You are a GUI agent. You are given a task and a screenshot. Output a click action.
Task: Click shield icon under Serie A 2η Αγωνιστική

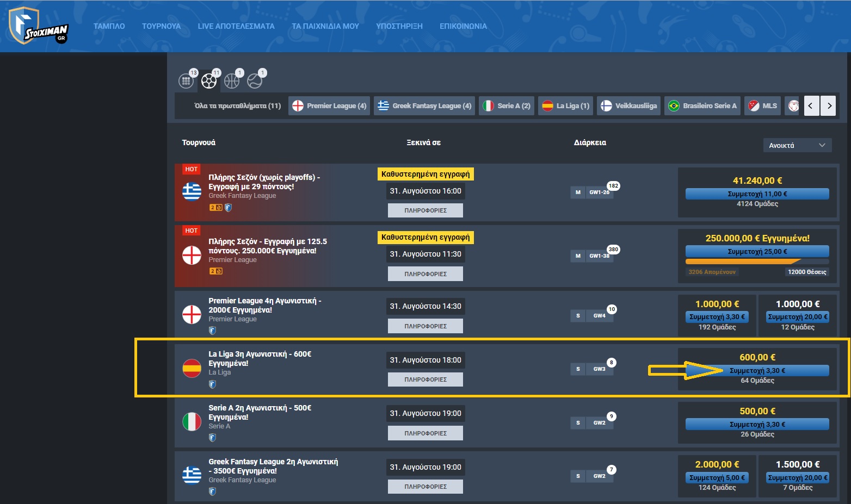click(213, 438)
